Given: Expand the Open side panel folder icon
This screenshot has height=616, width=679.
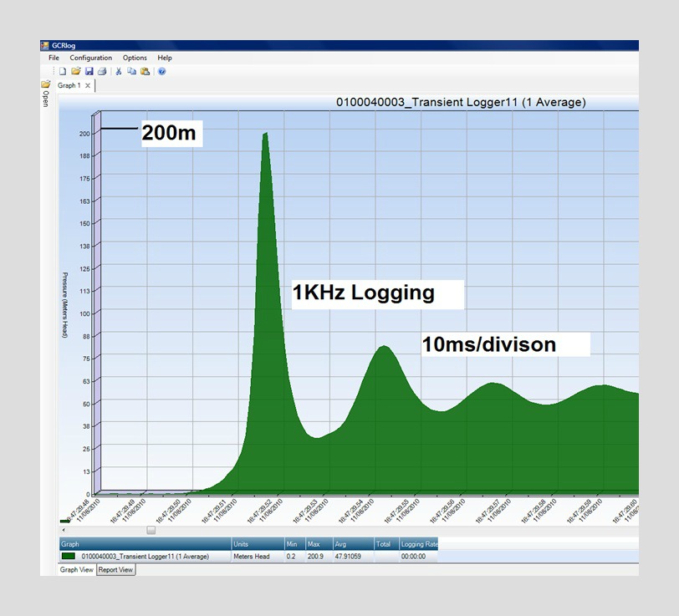Looking at the screenshot, I should coord(45,84).
